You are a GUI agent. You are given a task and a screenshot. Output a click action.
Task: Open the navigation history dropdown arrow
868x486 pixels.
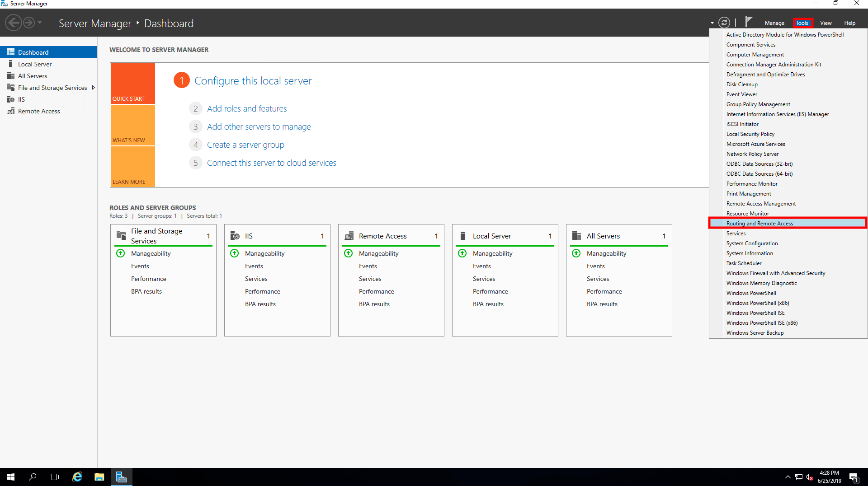coord(40,23)
